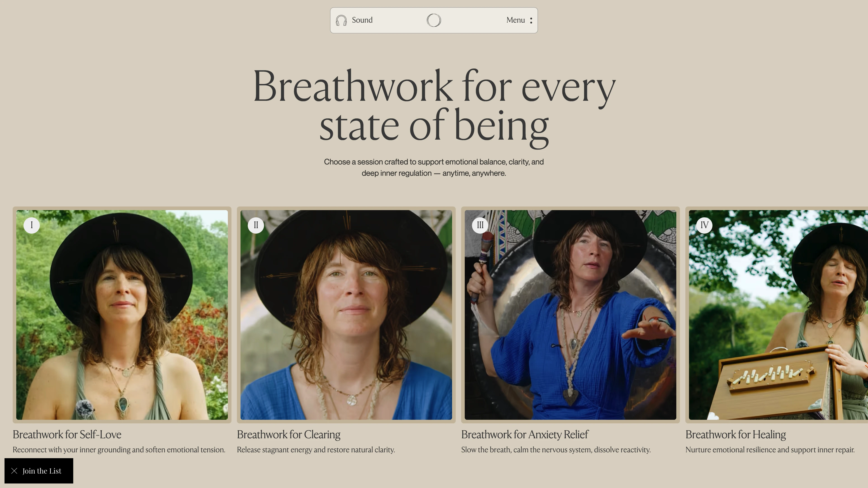
Task: Click the circular logo in navigation bar
Action: [x=434, y=20]
